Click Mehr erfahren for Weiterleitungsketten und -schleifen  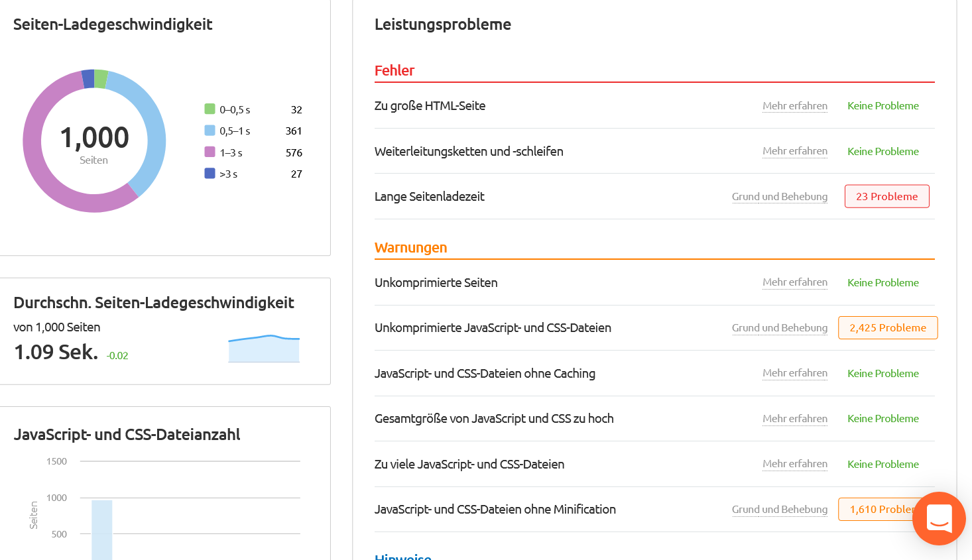click(x=795, y=151)
